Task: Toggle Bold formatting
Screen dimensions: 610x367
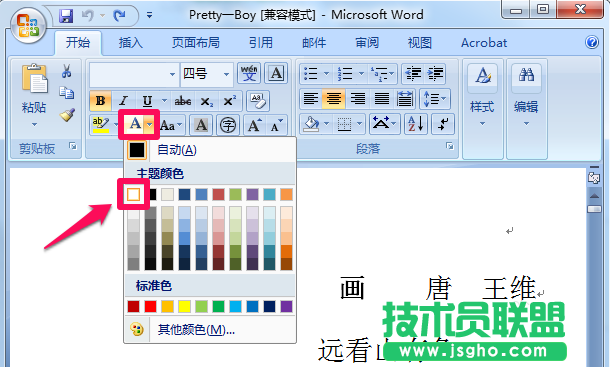Action: pyautogui.click(x=100, y=101)
